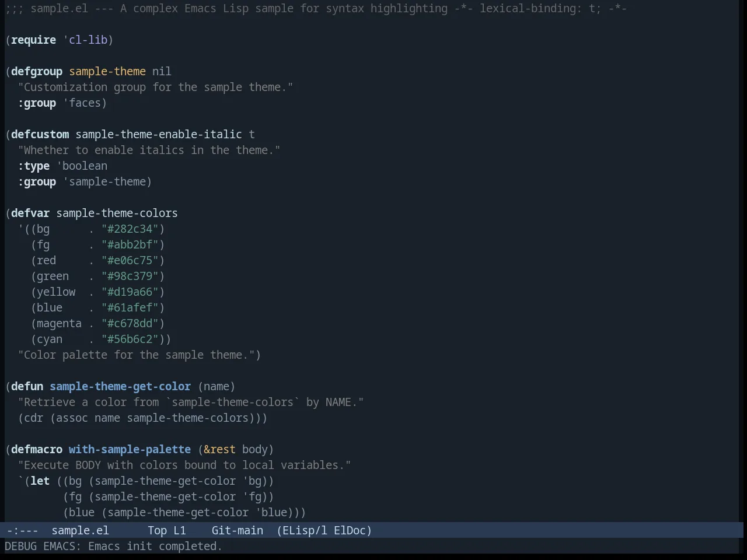This screenshot has height=560, width=747.
Task: Click the let keyword
Action: (40, 481)
